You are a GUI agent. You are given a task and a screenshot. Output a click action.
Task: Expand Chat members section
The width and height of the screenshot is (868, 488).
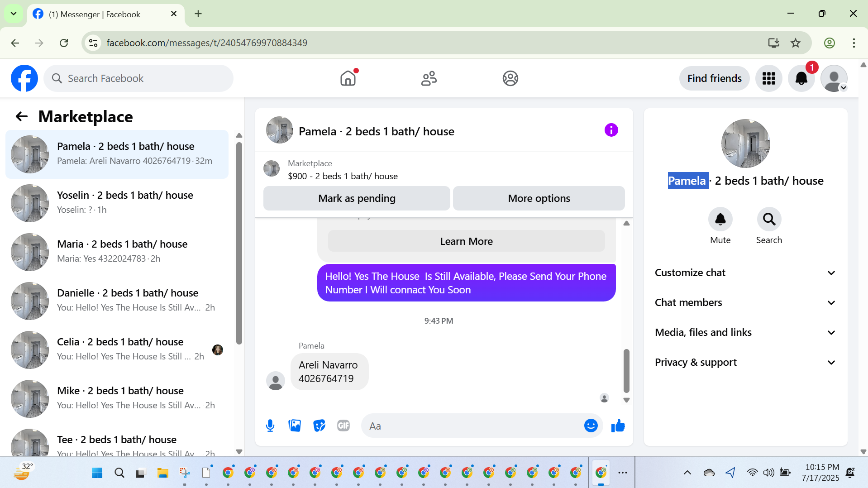[745, 302]
